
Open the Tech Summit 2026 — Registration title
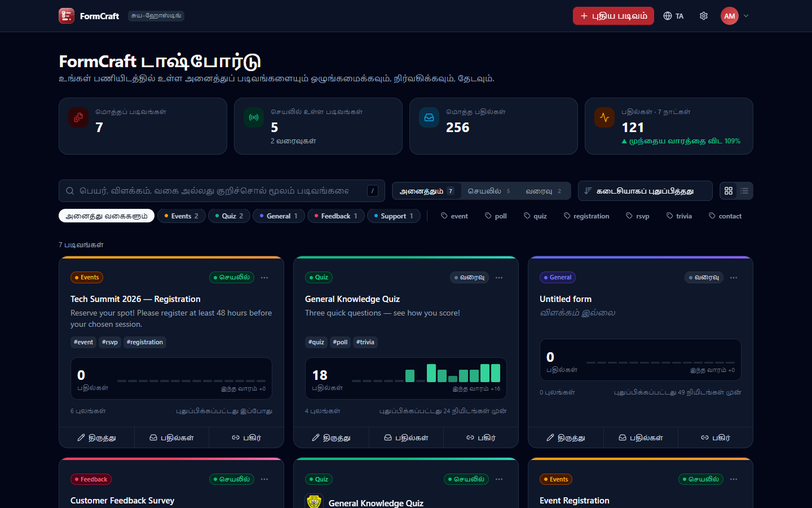tap(135, 299)
